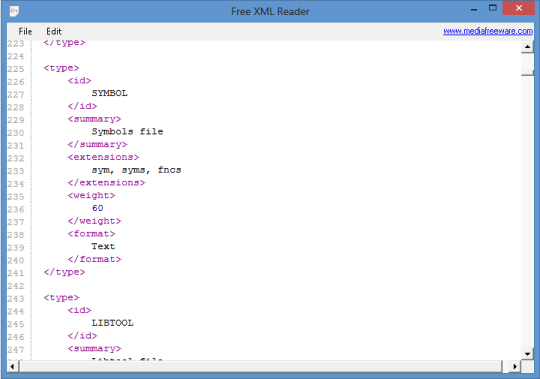Click the <extensions> opening tag
540x379 pixels.
[103, 157]
